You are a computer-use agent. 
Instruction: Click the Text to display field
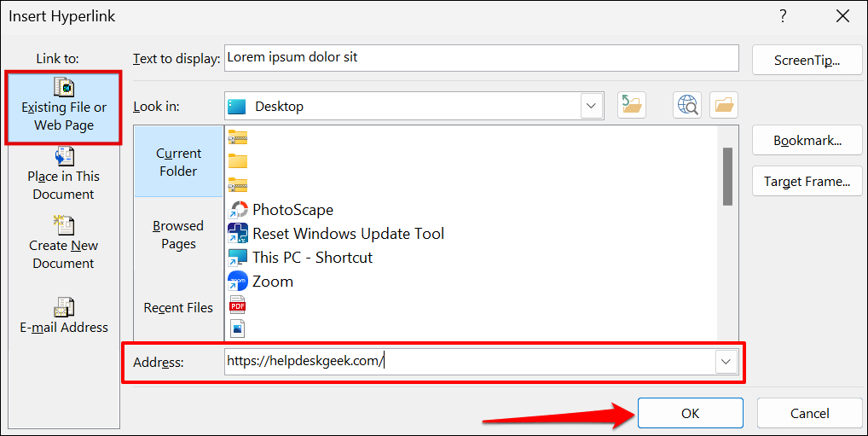pyautogui.click(x=482, y=58)
